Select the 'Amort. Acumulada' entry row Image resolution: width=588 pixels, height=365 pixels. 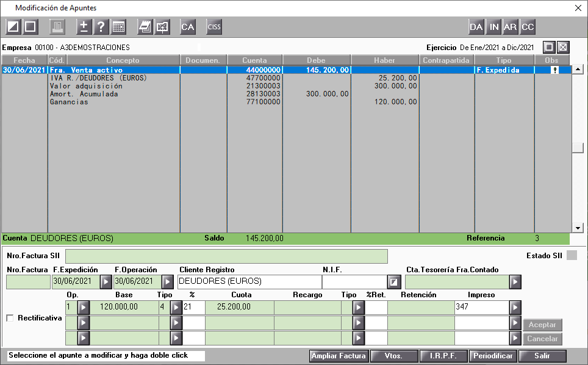coord(285,94)
